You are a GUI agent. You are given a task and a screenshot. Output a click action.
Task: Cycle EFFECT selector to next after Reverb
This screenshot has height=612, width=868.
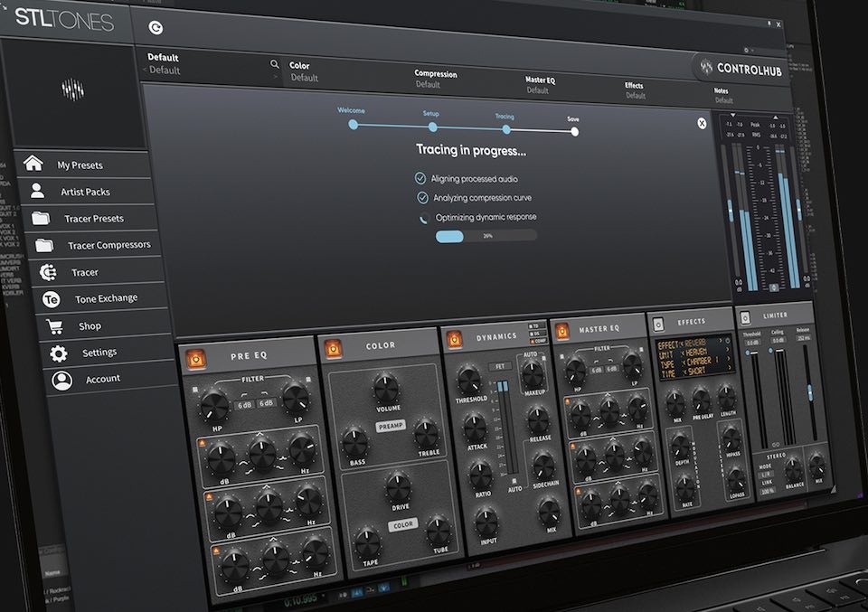tap(721, 342)
